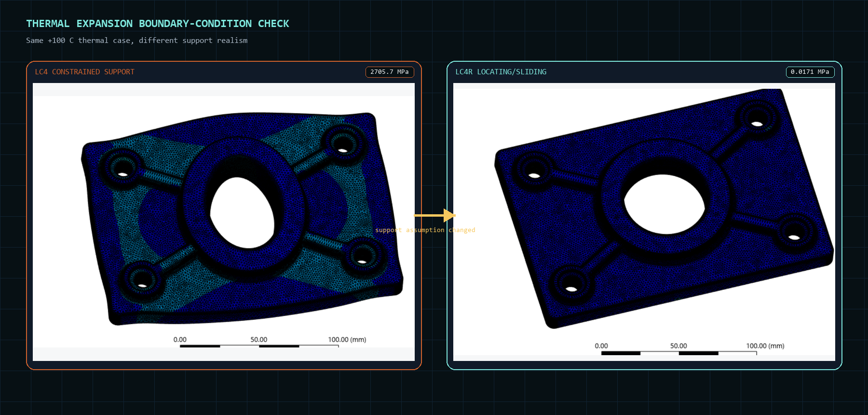Open the LC4R locating/sliding mesh image
868x415 pixels.
(x=644, y=222)
